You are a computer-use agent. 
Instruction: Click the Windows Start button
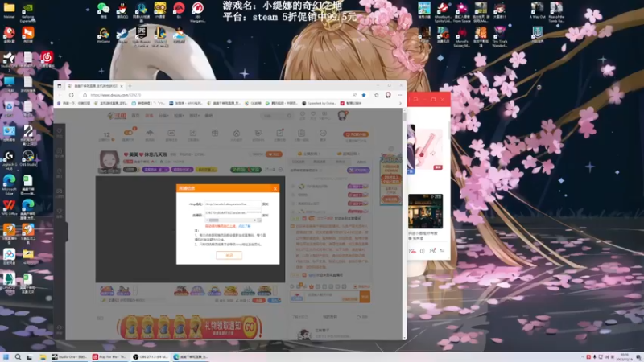[x=6, y=357]
